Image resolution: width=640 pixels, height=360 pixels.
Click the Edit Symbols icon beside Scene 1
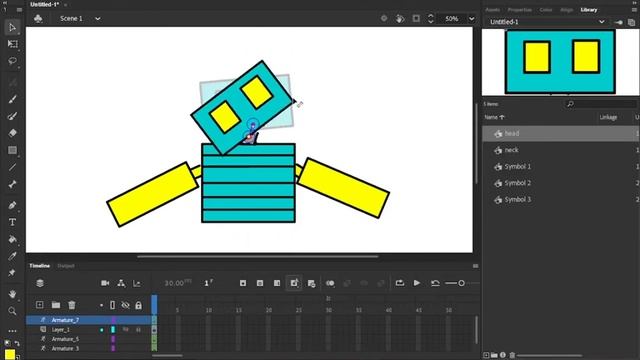[38, 18]
